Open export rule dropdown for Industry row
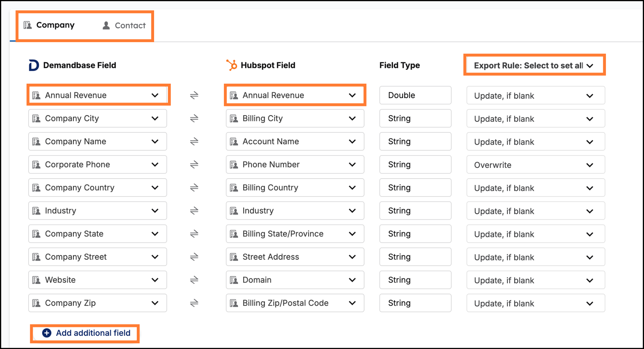Image resolution: width=644 pixels, height=349 pixels. point(536,211)
